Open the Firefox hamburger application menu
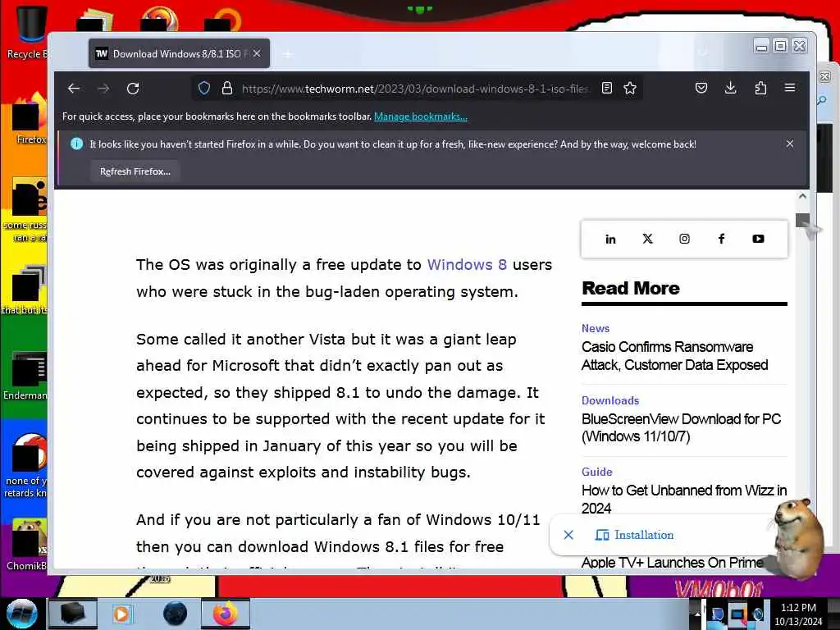The image size is (840, 630). (790, 87)
